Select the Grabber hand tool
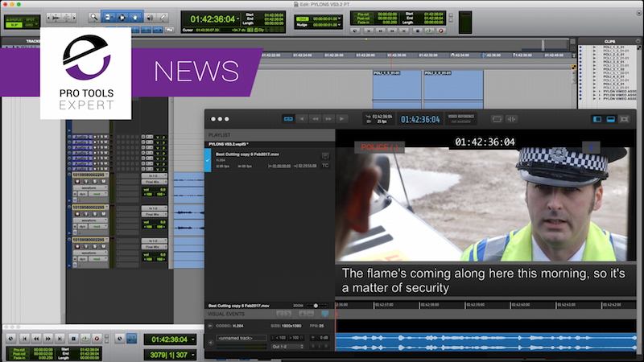 click(x=135, y=17)
